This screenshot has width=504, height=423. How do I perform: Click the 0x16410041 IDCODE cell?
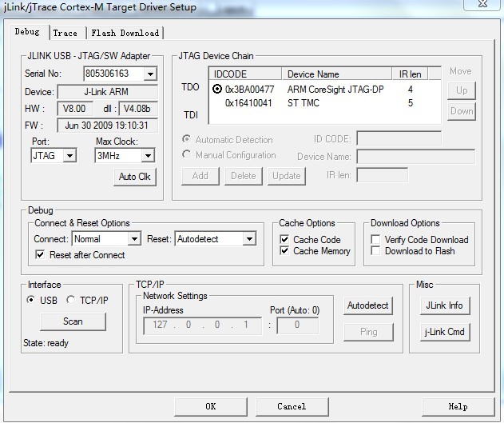[248, 103]
